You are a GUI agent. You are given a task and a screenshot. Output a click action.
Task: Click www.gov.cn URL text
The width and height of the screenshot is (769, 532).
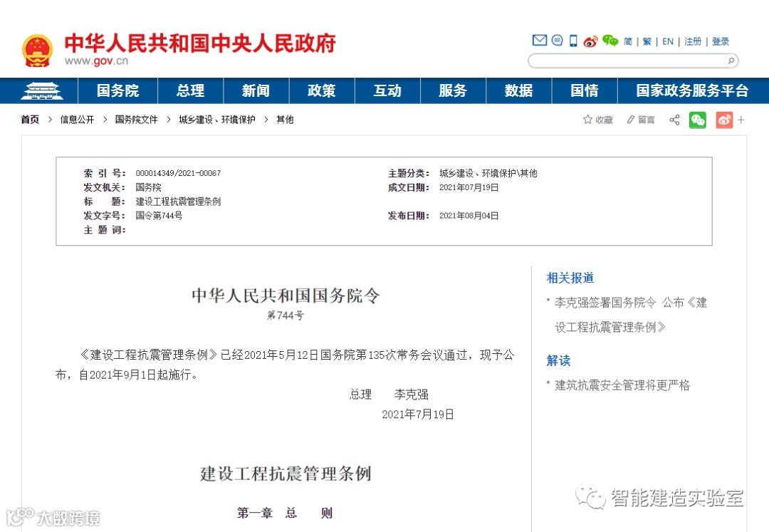pos(97,61)
